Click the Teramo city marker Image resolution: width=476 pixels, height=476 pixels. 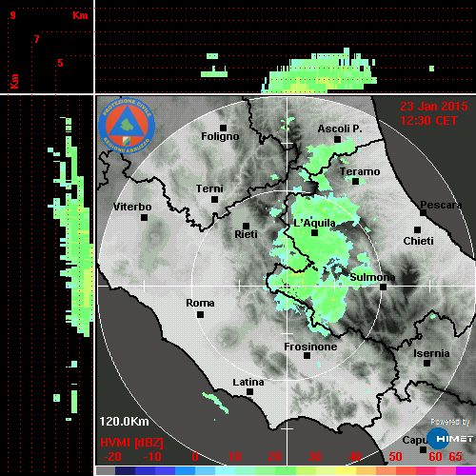click(x=356, y=181)
